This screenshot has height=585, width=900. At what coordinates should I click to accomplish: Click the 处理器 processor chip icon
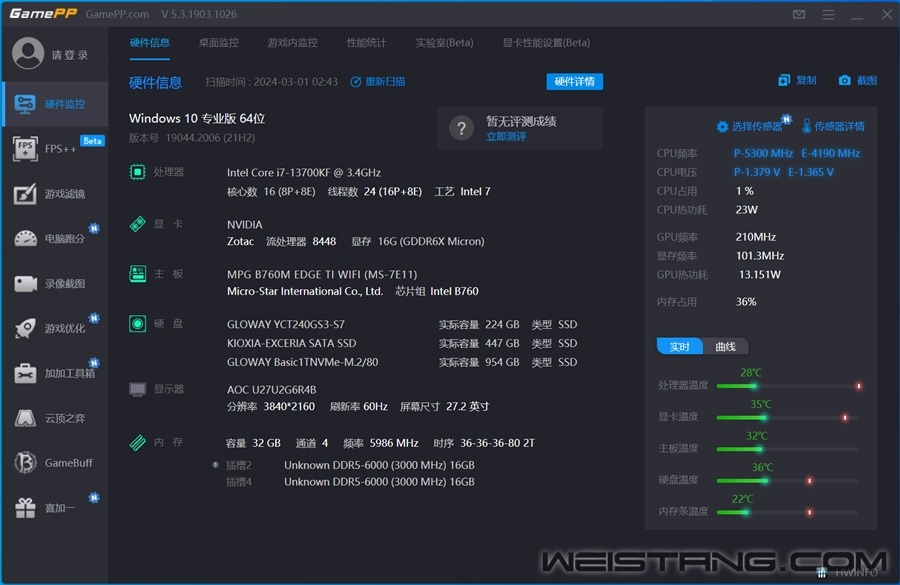pyautogui.click(x=137, y=172)
